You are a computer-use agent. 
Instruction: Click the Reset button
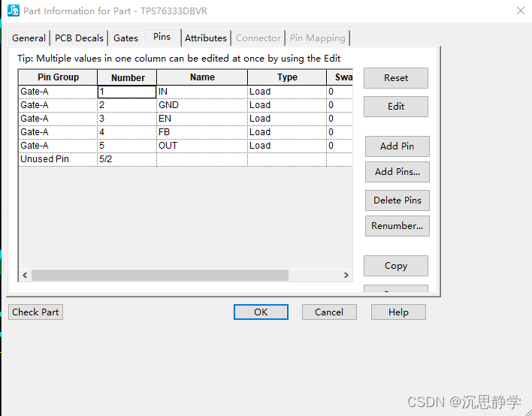[395, 78]
